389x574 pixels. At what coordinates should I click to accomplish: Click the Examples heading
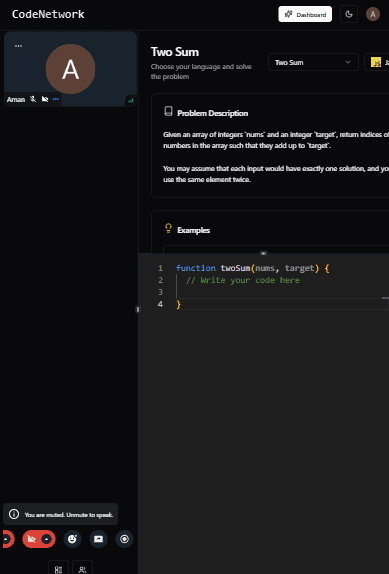tap(193, 230)
